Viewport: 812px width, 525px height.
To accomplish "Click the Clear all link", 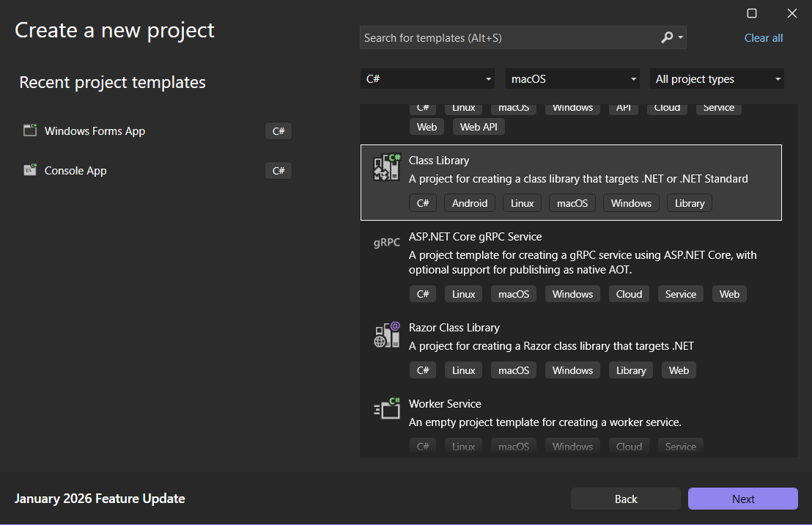I will click(764, 37).
